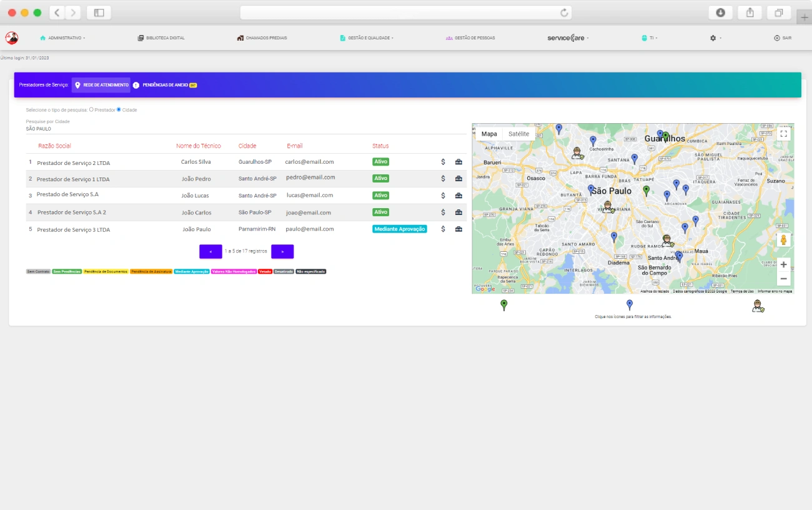Image resolution: width=812 pixels, height=510 pixels.
Task: Filter map by technician worker legend icon
Action: coord(758,306)
